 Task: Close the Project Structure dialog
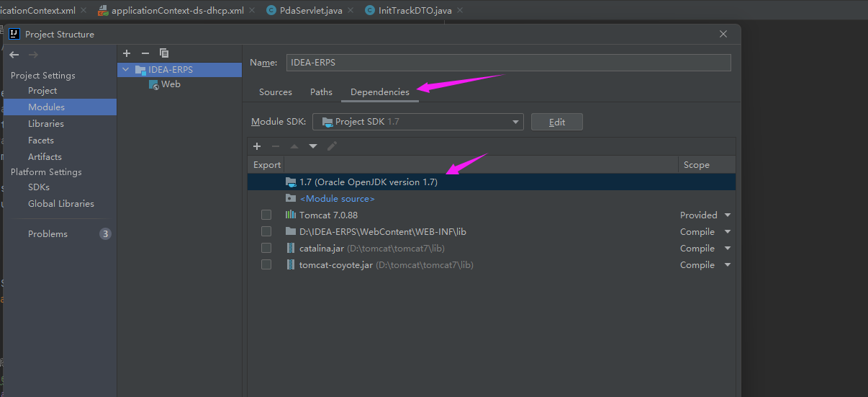tap(723, 34)
